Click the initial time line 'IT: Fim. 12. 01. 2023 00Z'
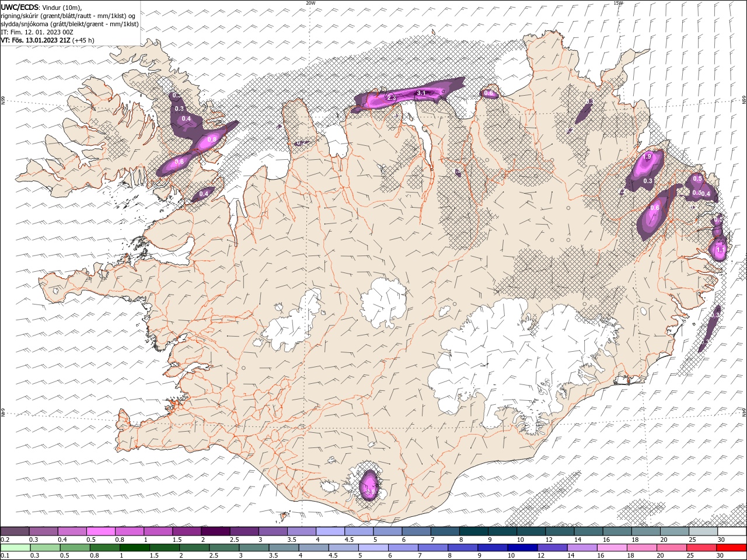Image resolution: width=747 pixels, height=560 pixels. (x=37, y=32)
